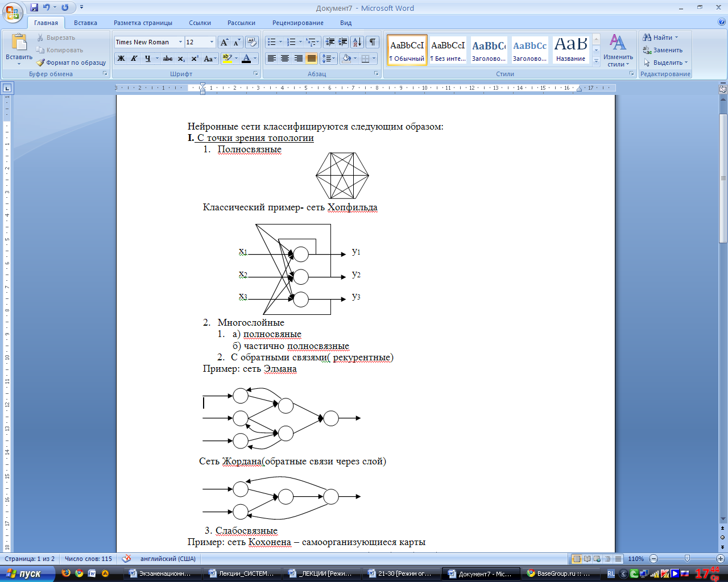Viewport: 728px width, 582px height.
Task: Open customize quick access toolbar arrow
Action: coord(82,7)
